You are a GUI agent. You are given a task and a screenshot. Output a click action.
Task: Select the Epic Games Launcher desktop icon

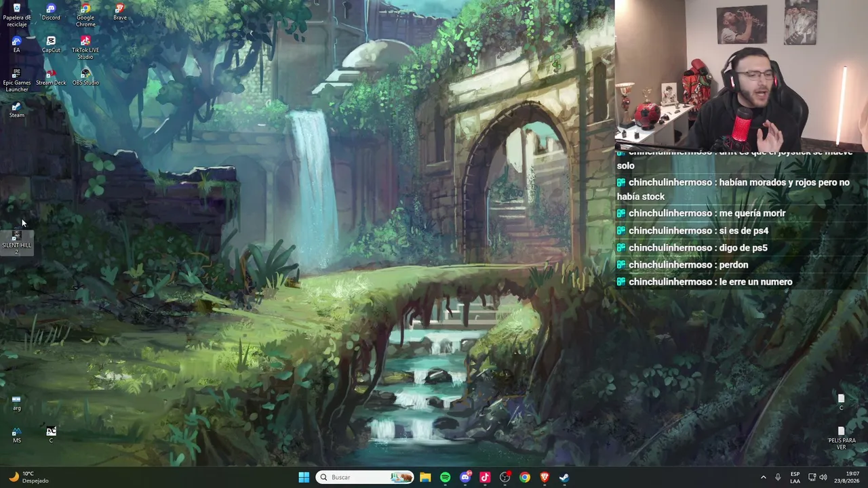(17, 80)
